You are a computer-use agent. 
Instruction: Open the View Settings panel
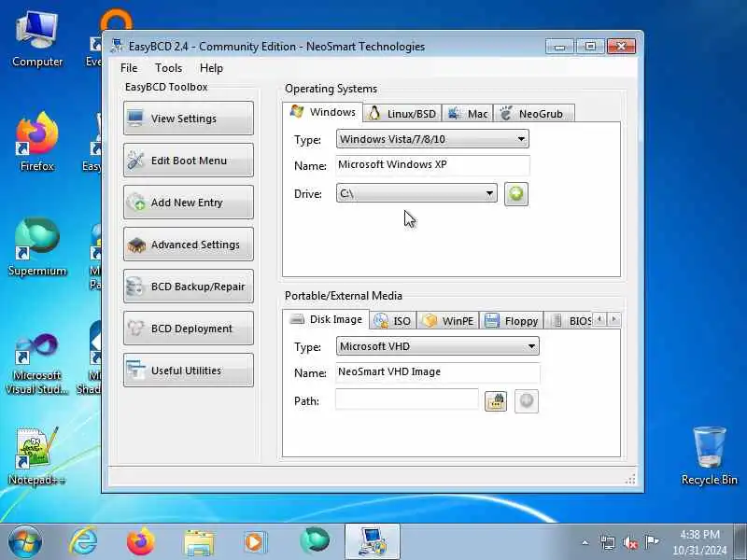189,119
